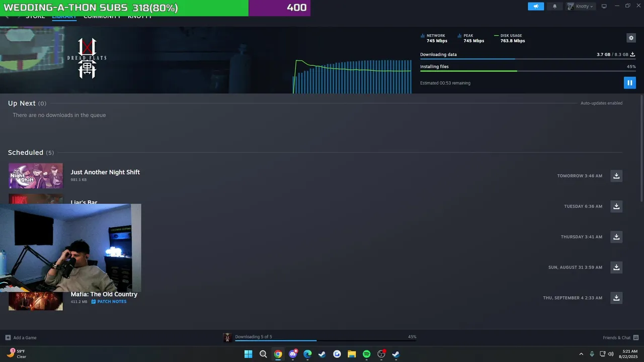Open the notifications bell
The width and height of the screenshot is (644, 362).
(555, 6)
